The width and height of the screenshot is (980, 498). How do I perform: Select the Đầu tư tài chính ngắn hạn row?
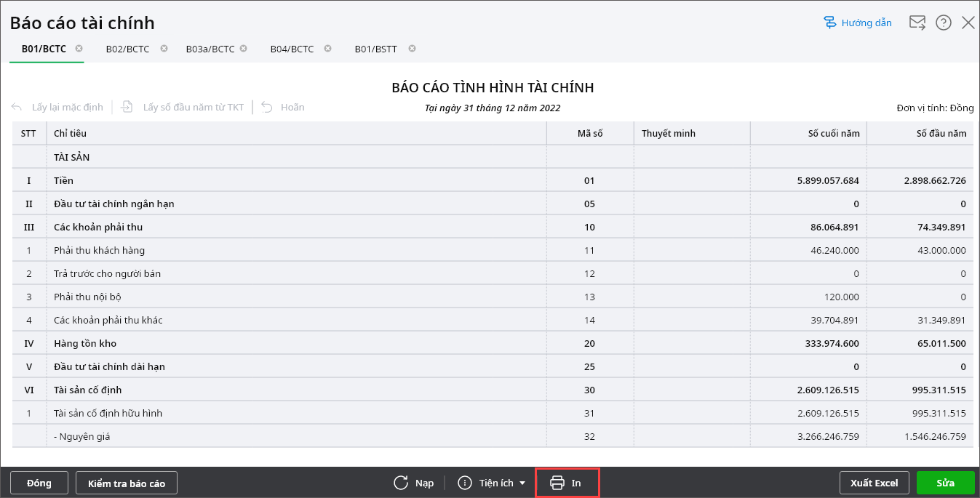coord(492,204)
